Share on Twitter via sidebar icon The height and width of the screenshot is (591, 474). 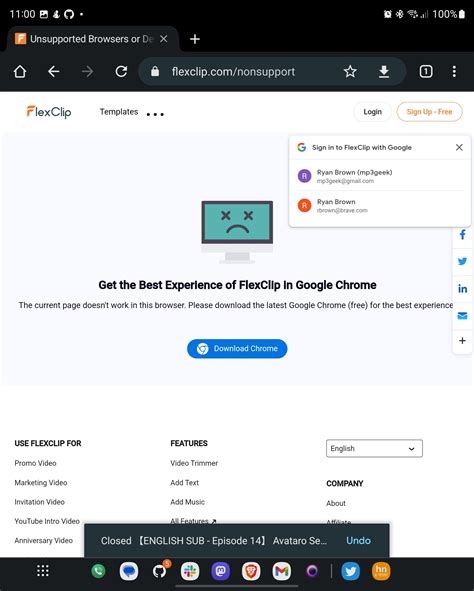point(462,261)
